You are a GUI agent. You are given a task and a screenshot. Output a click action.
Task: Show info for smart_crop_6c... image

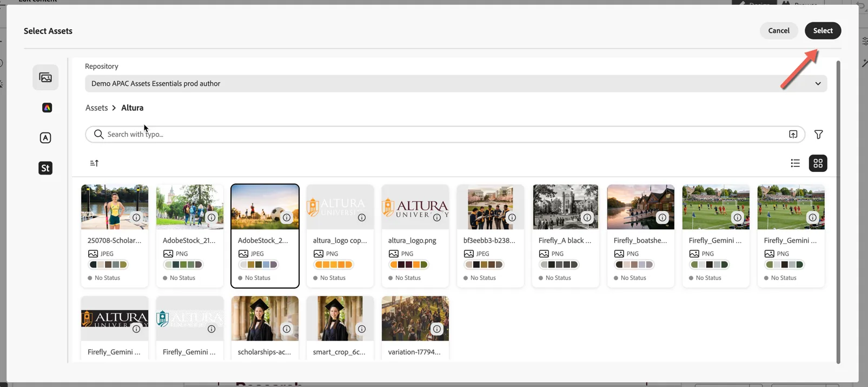362,329
